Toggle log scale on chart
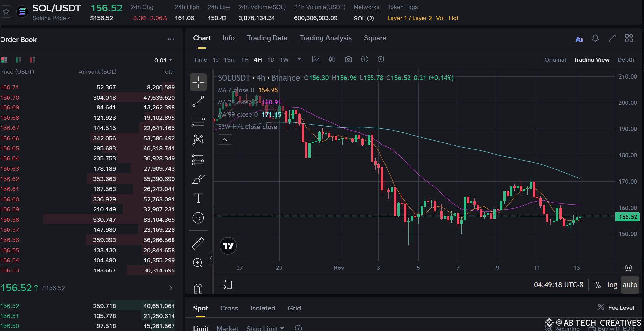The width and height of the screenshot is (644, 331). (x=612, y=285)
